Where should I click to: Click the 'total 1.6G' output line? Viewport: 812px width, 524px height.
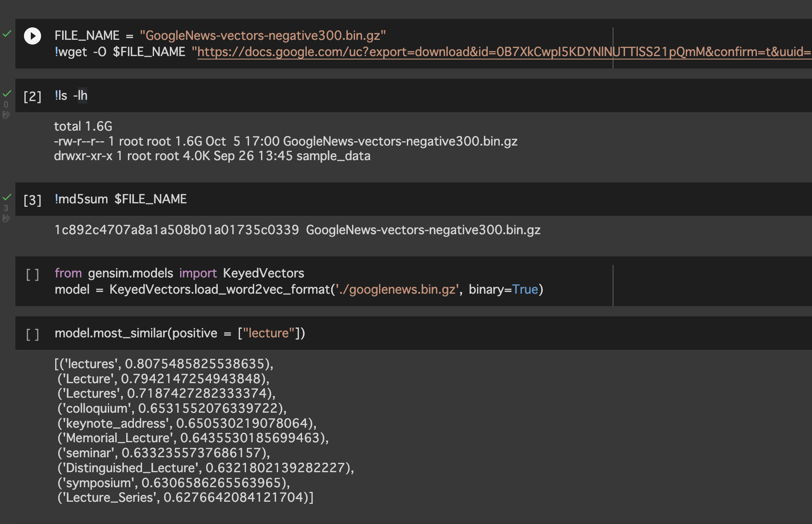[x=83, y=126]
